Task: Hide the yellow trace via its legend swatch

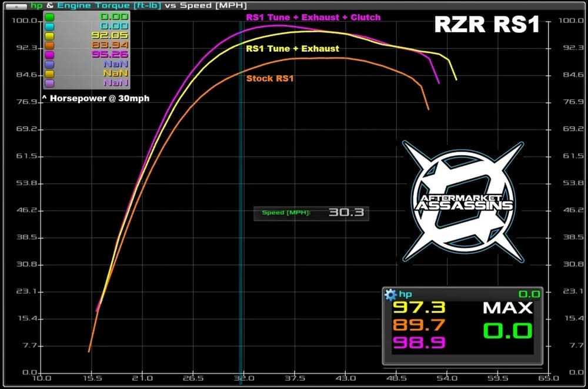Action: click(49, 35)
